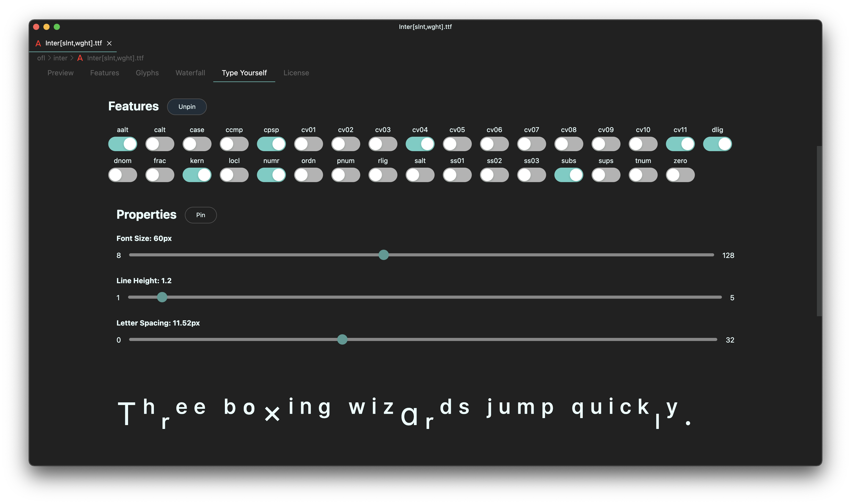The height and width of the screenshot is (504, 851).
Task: Go to the License tab
Action: (296, 73)
